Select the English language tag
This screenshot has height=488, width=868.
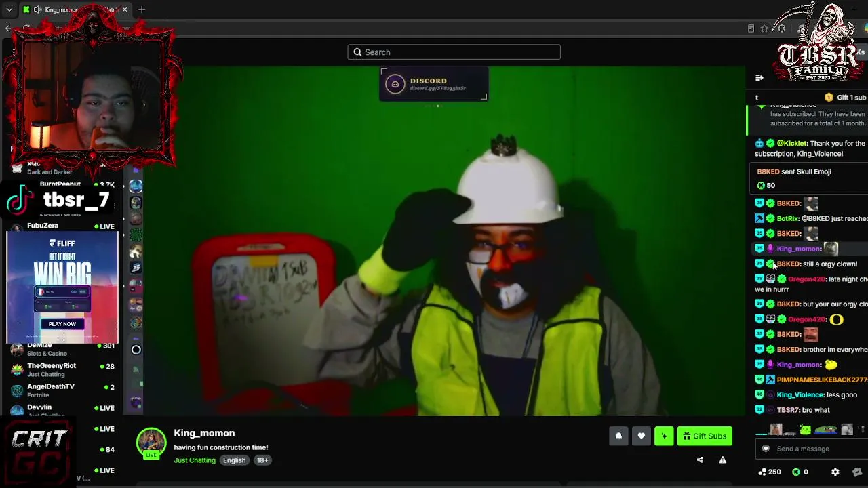click(234, 460)
